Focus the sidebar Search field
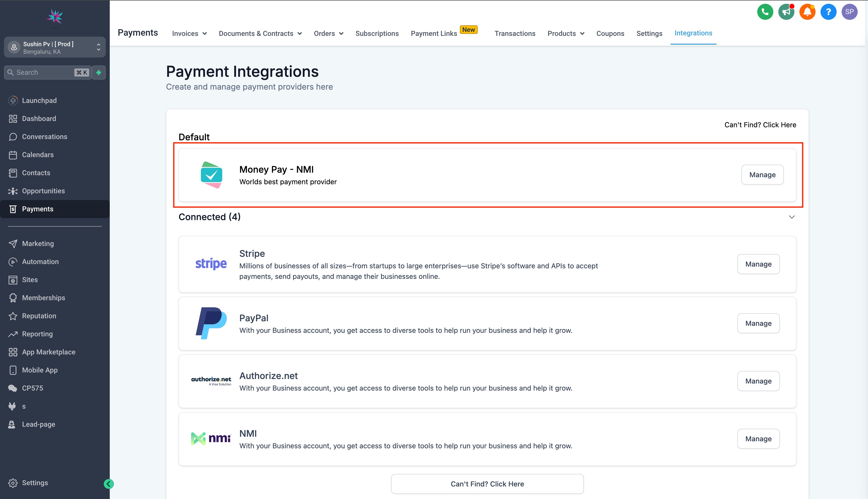The image size is (868, 499). pos(48,72)
